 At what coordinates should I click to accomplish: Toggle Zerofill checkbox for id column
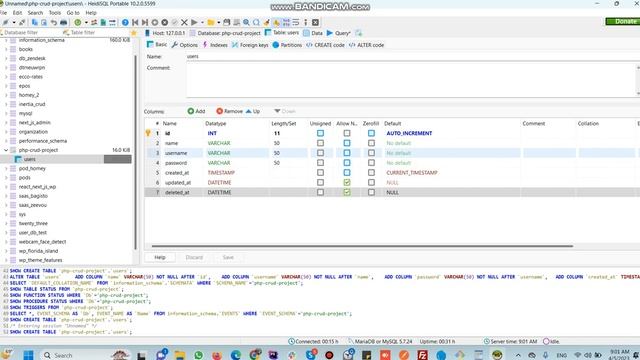pyautogui.click(x=371, y=133)
